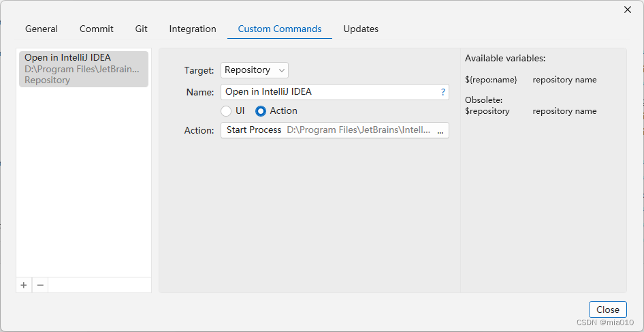The height and width of the screenshot is (332, 644).
Task: Click the ${repo:name} variable text
Action: (491, 80)
